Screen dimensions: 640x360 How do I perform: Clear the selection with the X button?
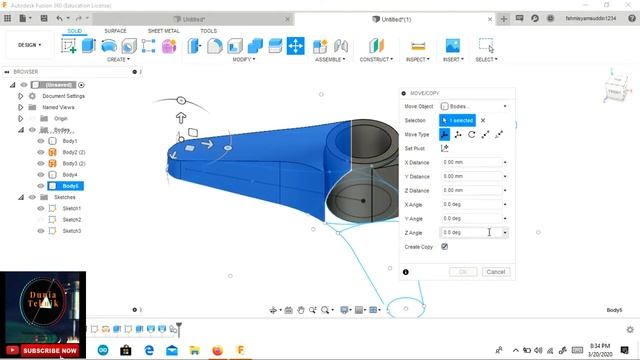483,120
